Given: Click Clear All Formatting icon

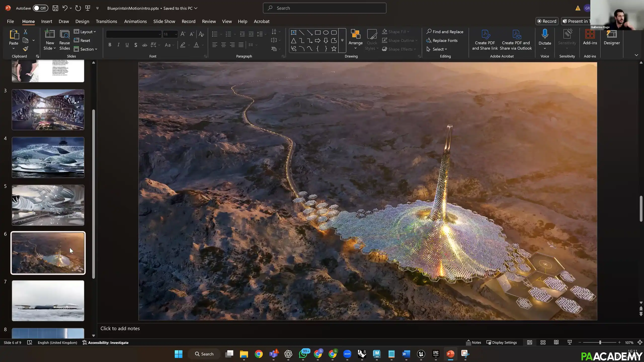Looking at the screenshot, I should pyautogui.click(x=201, y=34).
